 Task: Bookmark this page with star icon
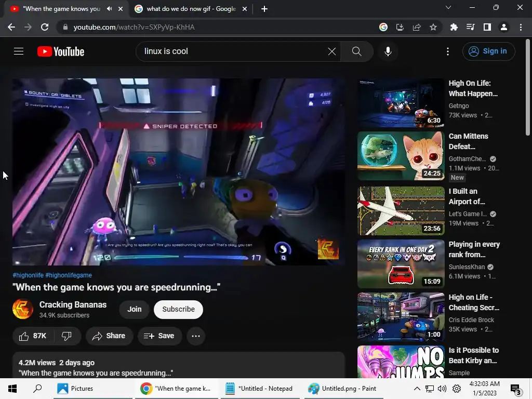(433, 27)
